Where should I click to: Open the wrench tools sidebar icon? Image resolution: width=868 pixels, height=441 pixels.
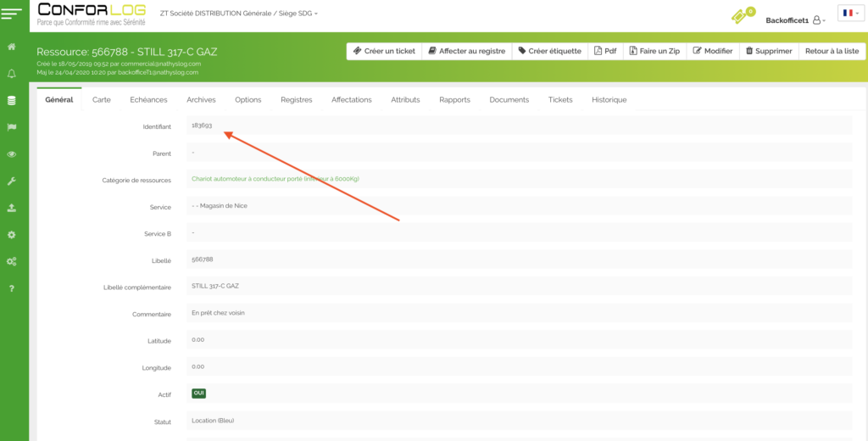12,181
